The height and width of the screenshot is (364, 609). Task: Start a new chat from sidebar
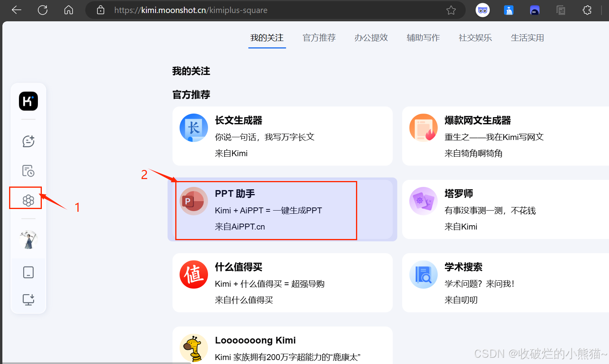pos(28,141)
